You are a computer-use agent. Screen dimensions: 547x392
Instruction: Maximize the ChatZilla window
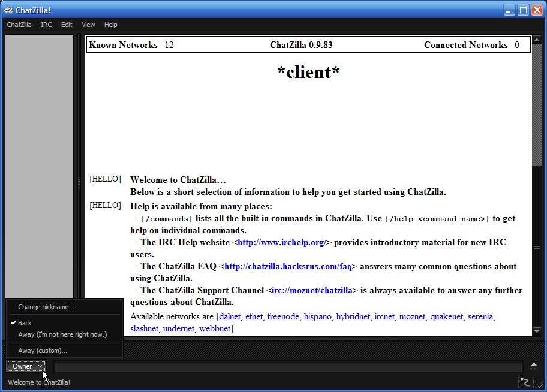(x=523, y=10)
